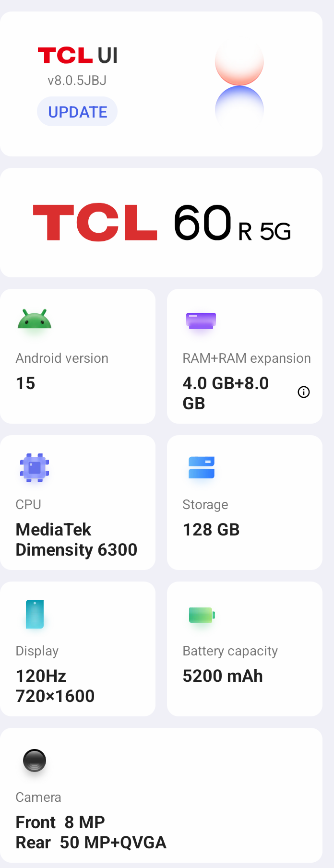Screen dimensions: 334x868
Task: Open the Rear 50 MP+QVGA camera entry
Action: pos(91,842)
